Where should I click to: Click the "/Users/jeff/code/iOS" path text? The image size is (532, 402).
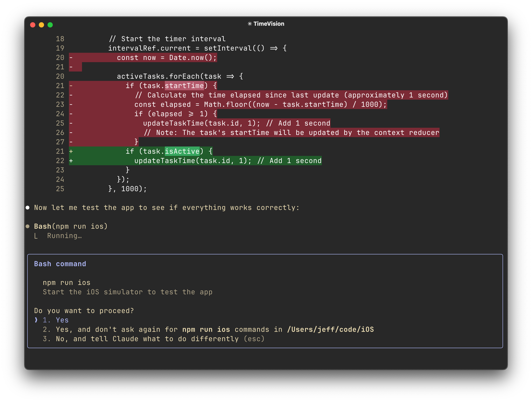(331, 329)
